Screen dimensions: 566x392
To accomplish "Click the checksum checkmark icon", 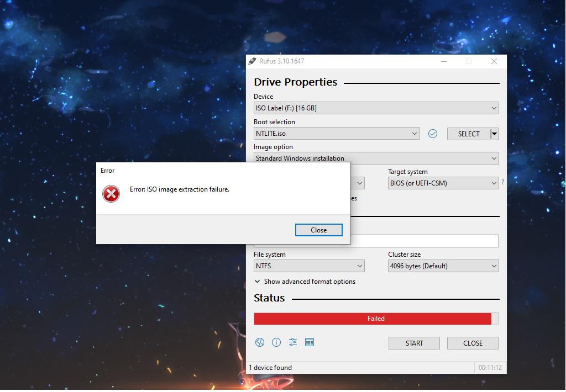I will 433,134.
